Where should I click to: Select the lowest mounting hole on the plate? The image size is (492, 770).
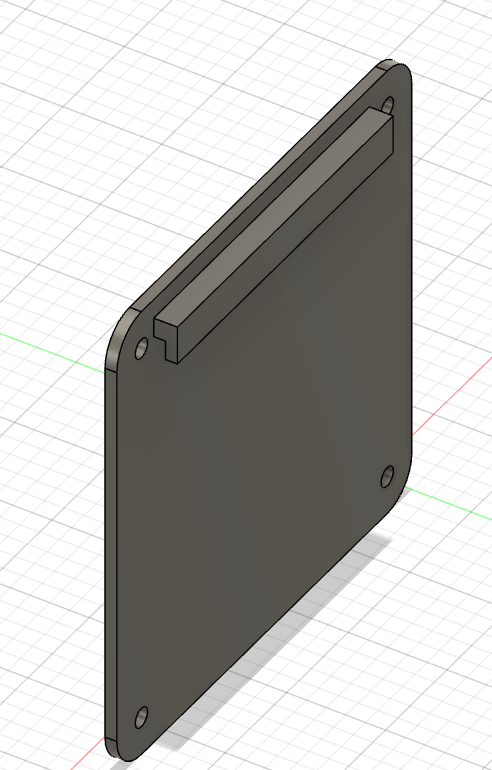pos(141,717)
